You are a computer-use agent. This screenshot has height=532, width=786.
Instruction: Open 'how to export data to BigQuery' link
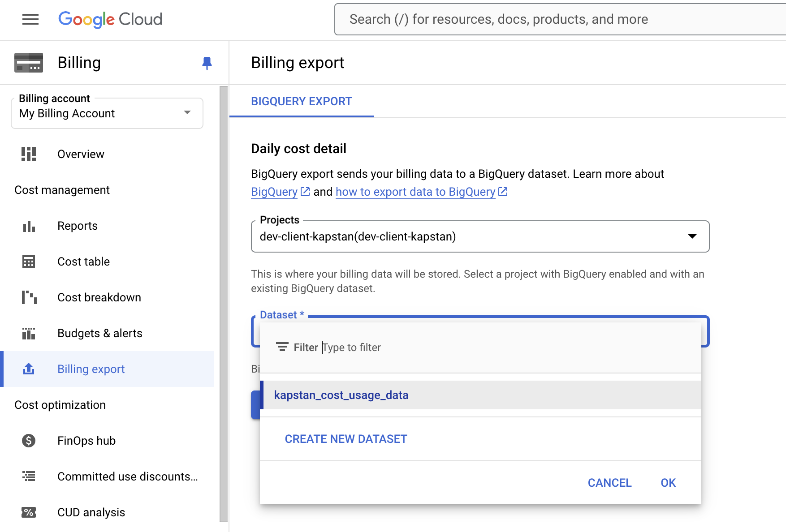click(415, 192)
